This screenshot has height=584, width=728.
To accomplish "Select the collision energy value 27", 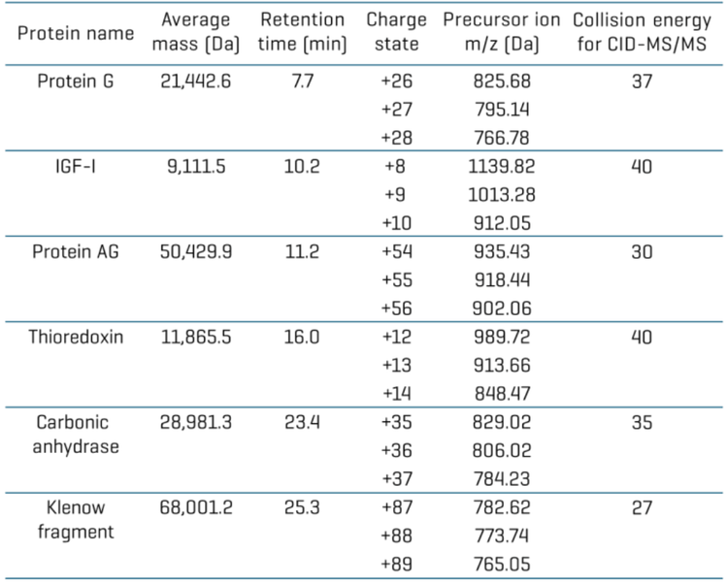I will (x=642, y=507).
